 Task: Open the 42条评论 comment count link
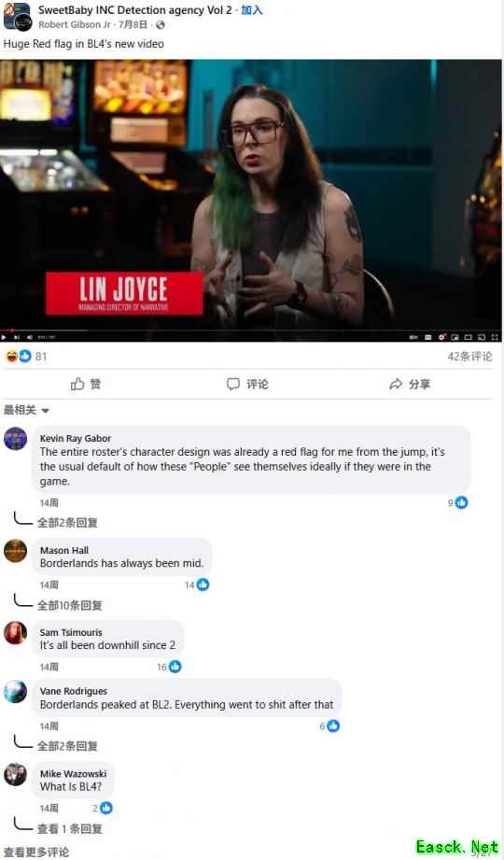470,357
